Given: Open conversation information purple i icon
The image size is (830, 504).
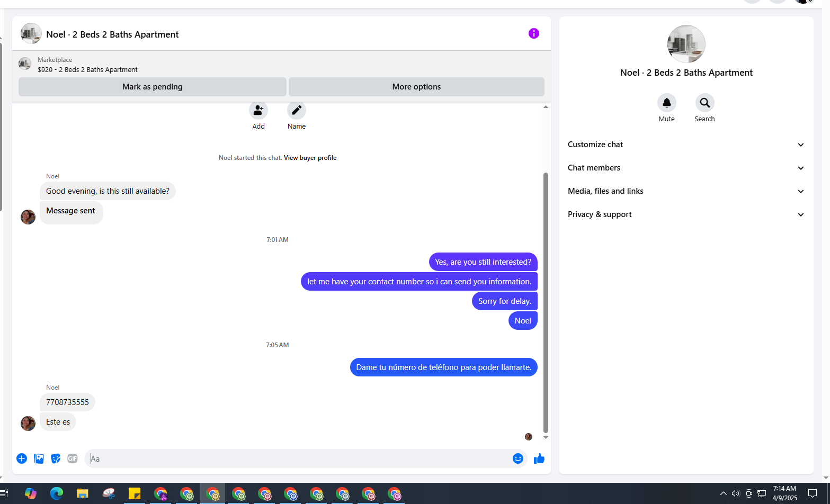Looking at the screenshot, I should coord(533,34).
